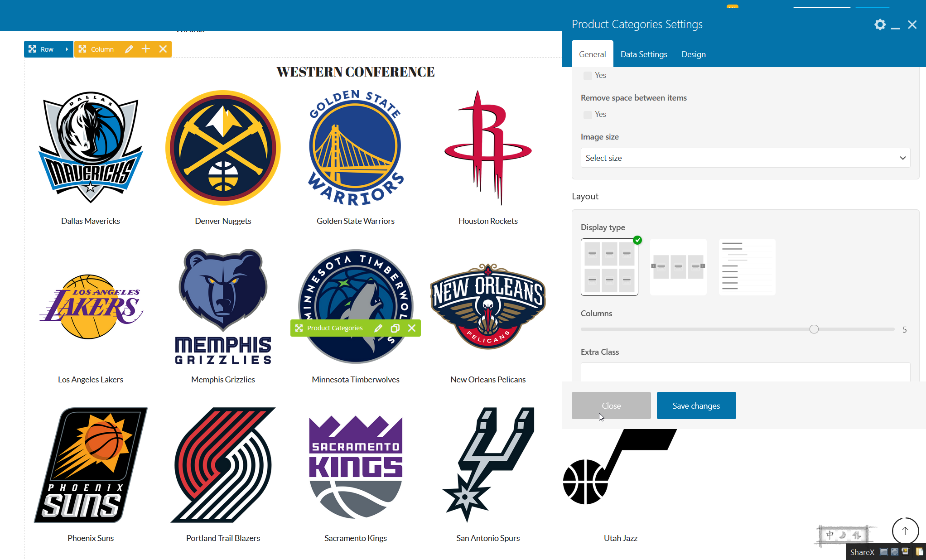Delete the Product Categories element
The height and width of the screenshot is (560, 926).
[x=412, y=328]
